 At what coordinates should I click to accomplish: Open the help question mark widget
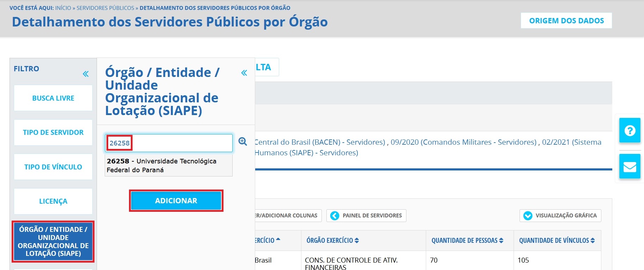point(630,131)
